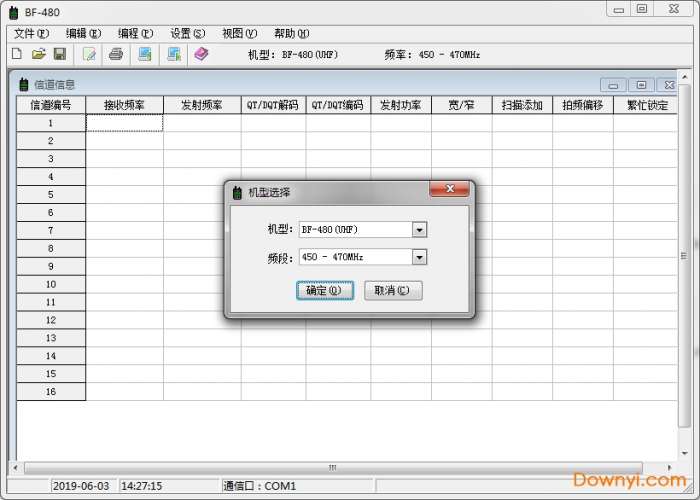Open help via the pink book icon
Screen dimensions: 700x500
[x=201, y=54]
